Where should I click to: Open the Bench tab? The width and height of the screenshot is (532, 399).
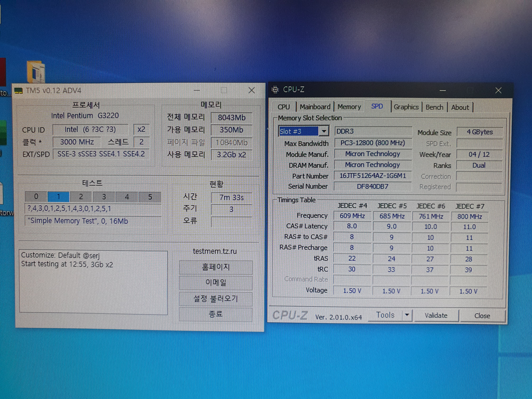(434, 107)
